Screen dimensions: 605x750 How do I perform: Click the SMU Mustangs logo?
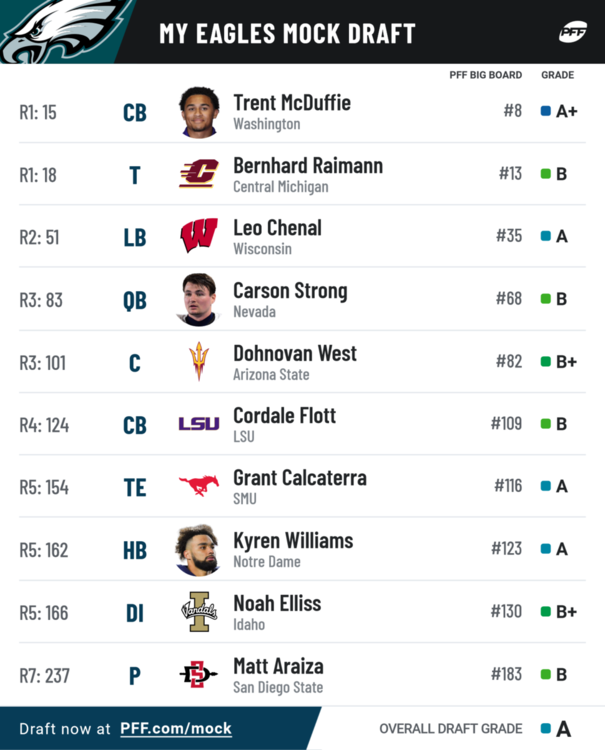199,486
